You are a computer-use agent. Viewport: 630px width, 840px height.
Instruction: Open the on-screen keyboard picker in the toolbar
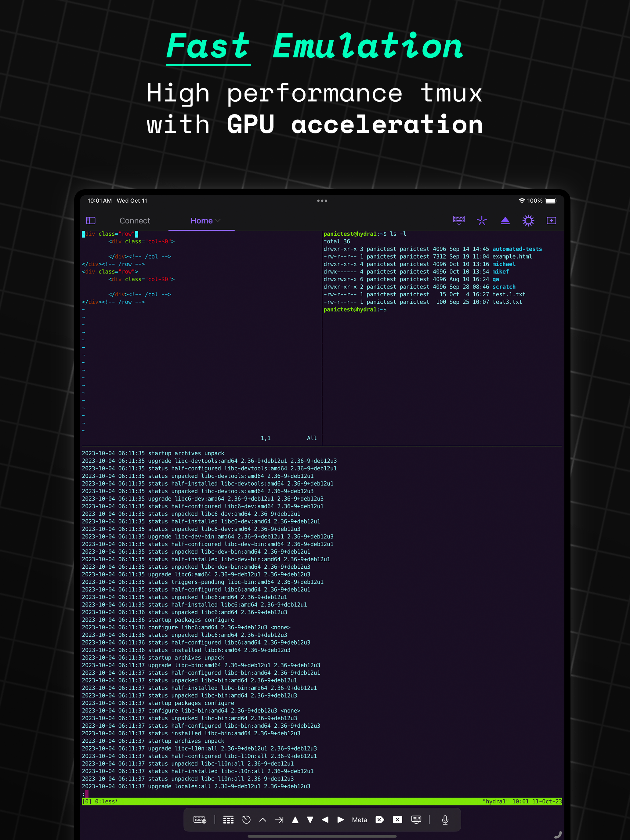click(459, 220)
